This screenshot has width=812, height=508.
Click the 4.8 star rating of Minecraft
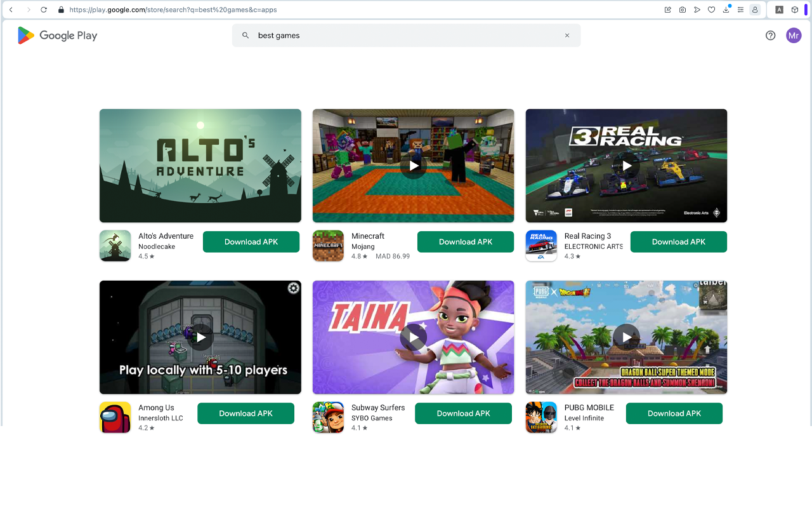(360, 257)
